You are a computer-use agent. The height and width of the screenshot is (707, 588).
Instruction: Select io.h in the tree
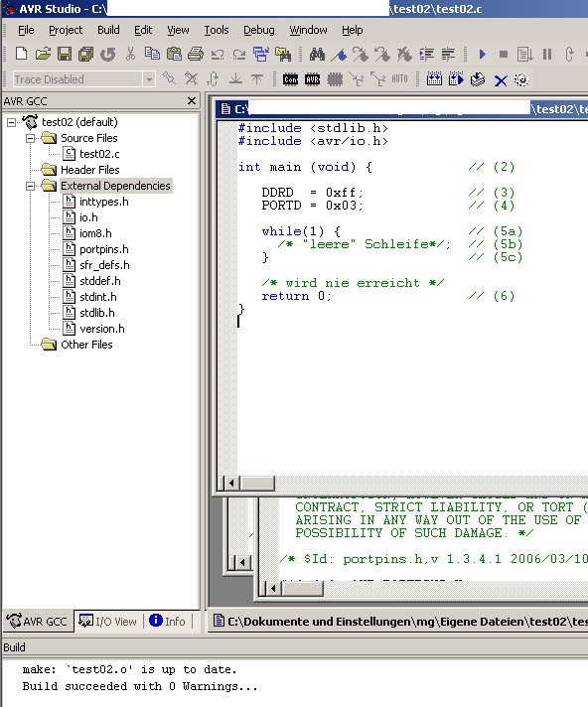(x=80, y=217)
